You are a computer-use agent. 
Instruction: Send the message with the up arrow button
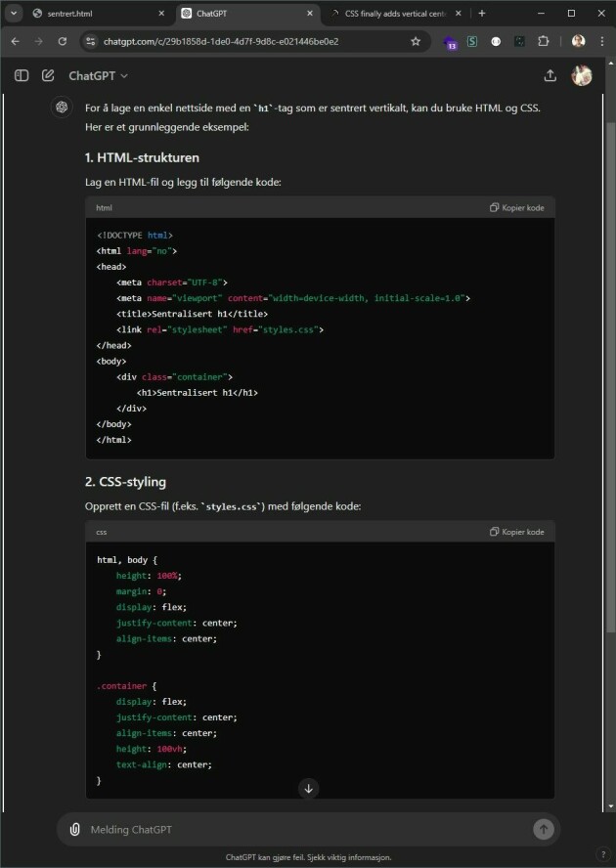[x=544, y=829]
